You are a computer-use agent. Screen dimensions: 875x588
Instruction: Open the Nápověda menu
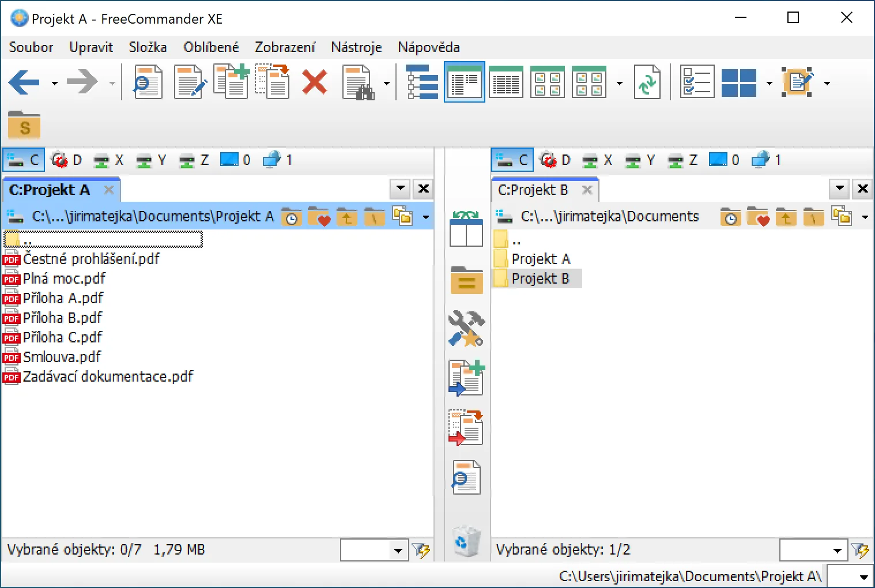tap(429, 47)
